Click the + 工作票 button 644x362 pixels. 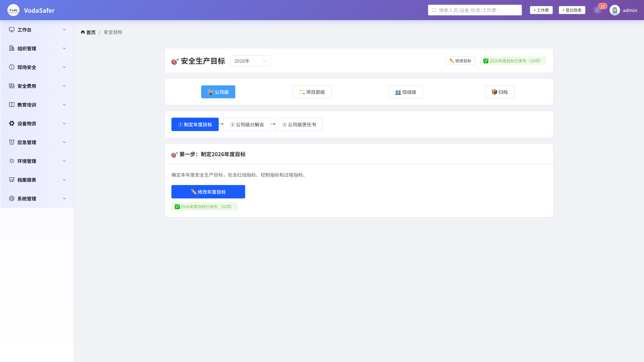click(541, 10)
